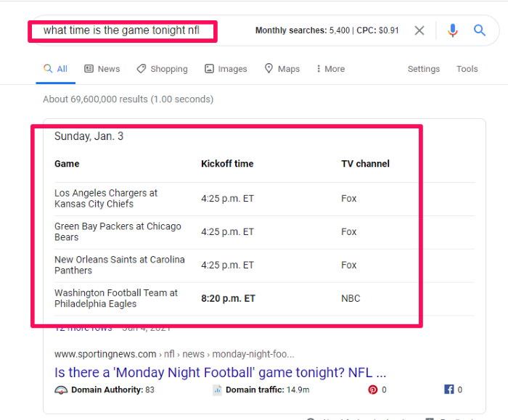
Task: Click the Domain Authority gauge icon
Action: 61,390
